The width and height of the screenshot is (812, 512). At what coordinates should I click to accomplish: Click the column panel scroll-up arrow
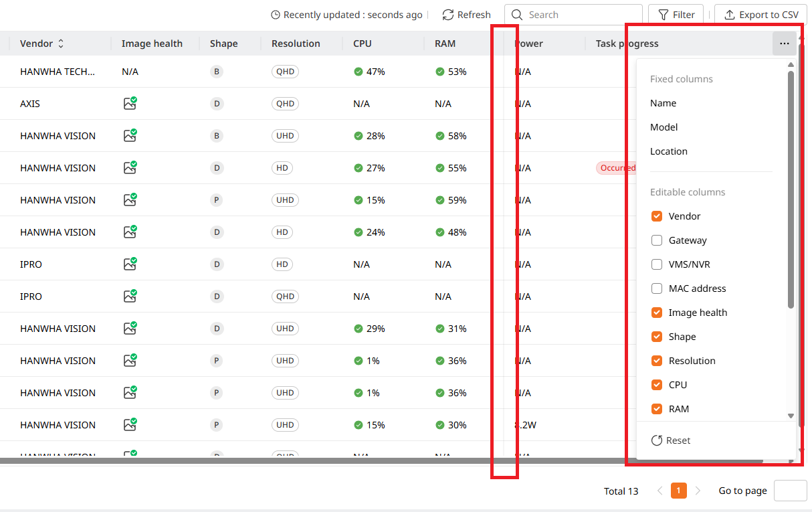tap(791, 65)
